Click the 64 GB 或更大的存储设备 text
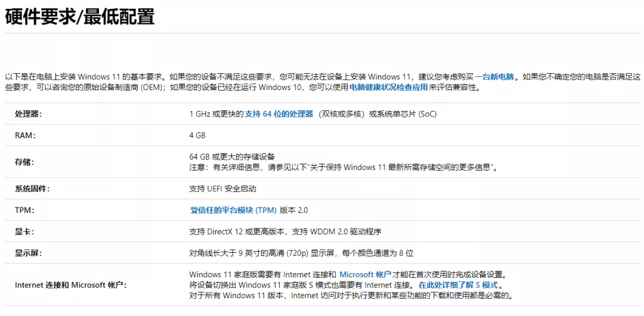644x316 pixels. [232, 157]
